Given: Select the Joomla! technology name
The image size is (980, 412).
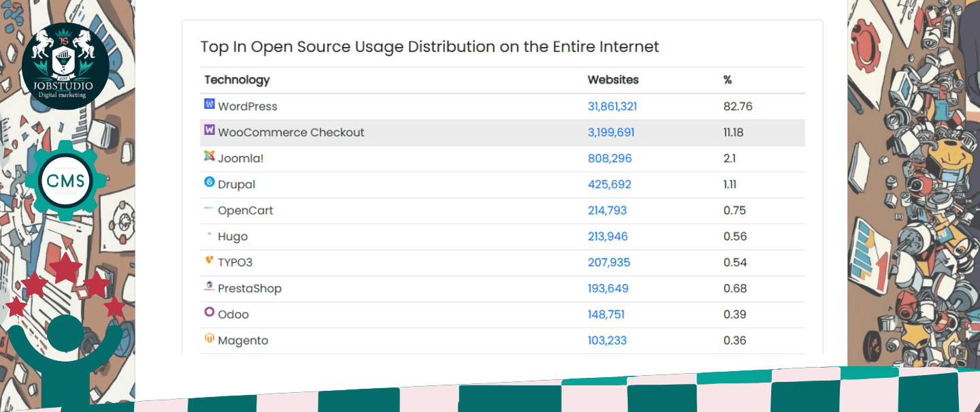Looking at the screenshot, I should coord(241,158).
